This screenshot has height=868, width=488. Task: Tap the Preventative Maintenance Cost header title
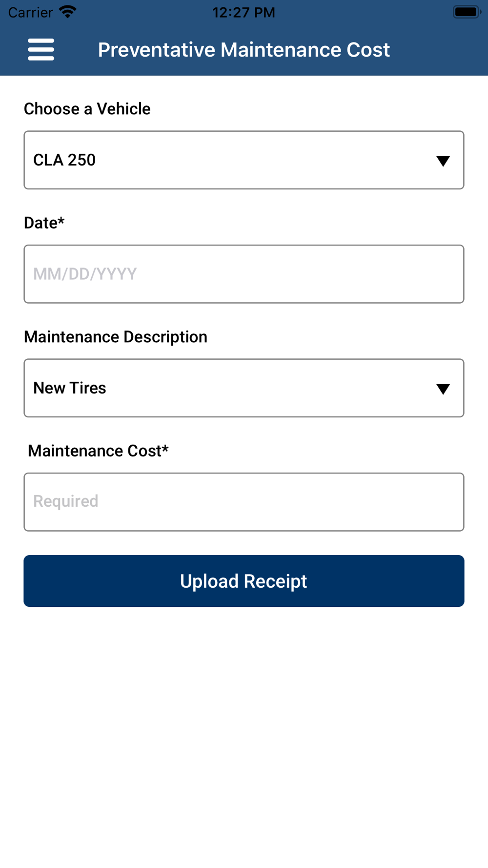[244, 50]
